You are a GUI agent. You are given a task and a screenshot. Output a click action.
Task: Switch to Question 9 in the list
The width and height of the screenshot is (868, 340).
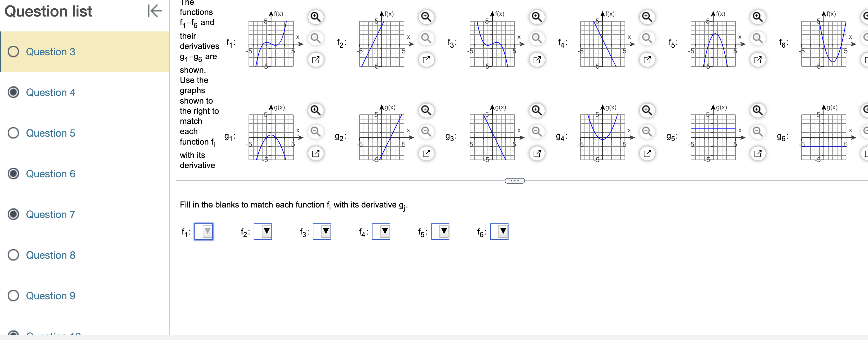tap(51, 296)
